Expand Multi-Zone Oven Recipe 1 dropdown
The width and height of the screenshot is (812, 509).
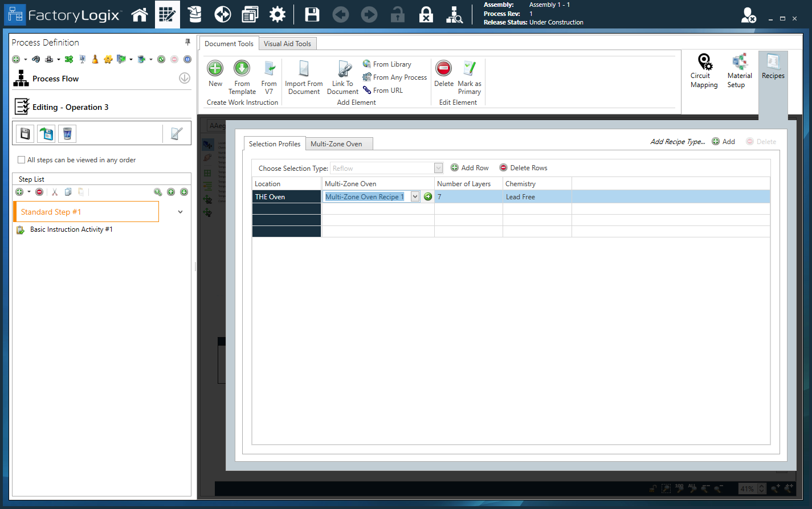point(415,196)
